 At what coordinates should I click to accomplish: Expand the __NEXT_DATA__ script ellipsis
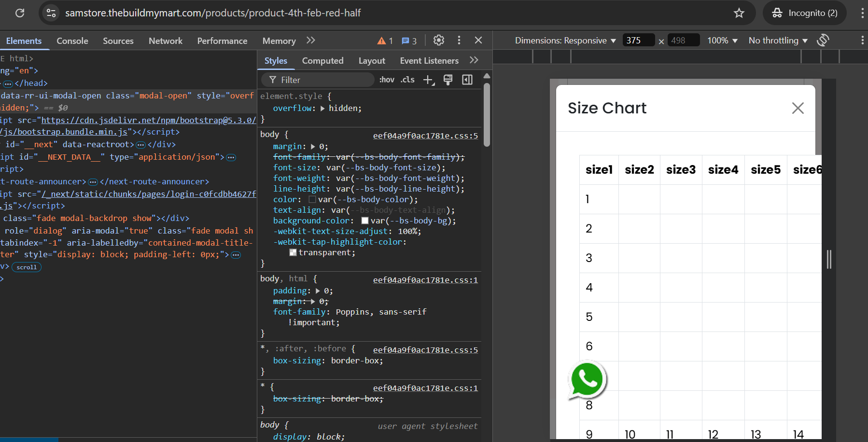point(231,157)
